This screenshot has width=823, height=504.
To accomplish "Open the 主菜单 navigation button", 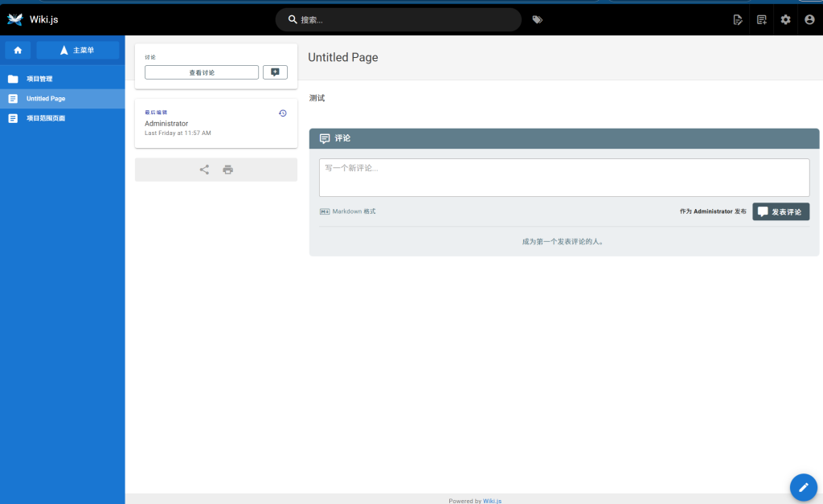I will (77, 50).
